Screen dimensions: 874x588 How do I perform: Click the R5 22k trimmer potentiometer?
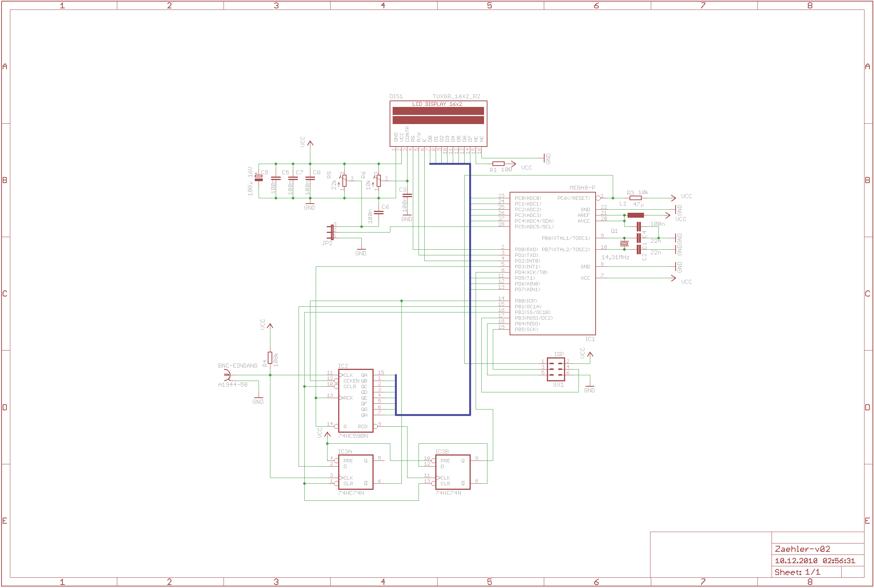[x=344, y=181]
